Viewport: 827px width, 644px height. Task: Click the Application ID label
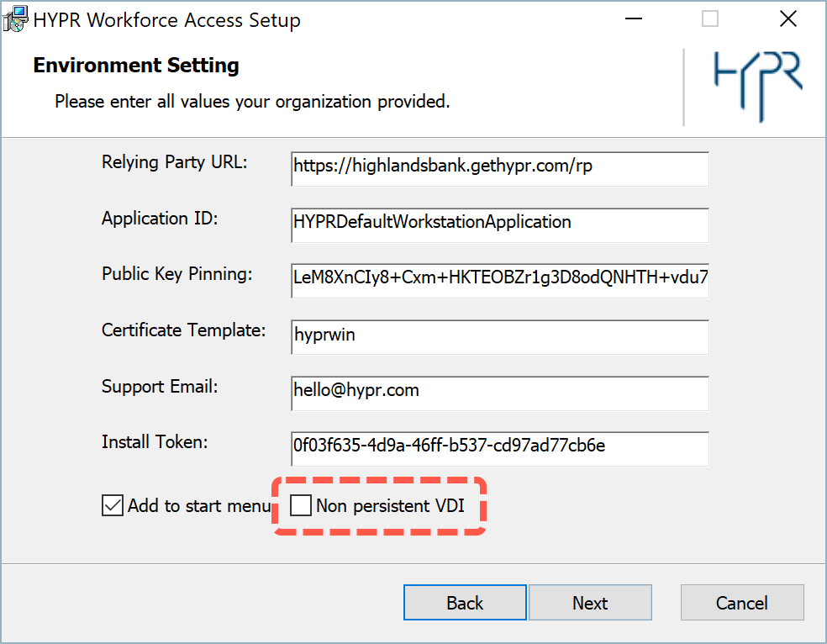(160, 218)
